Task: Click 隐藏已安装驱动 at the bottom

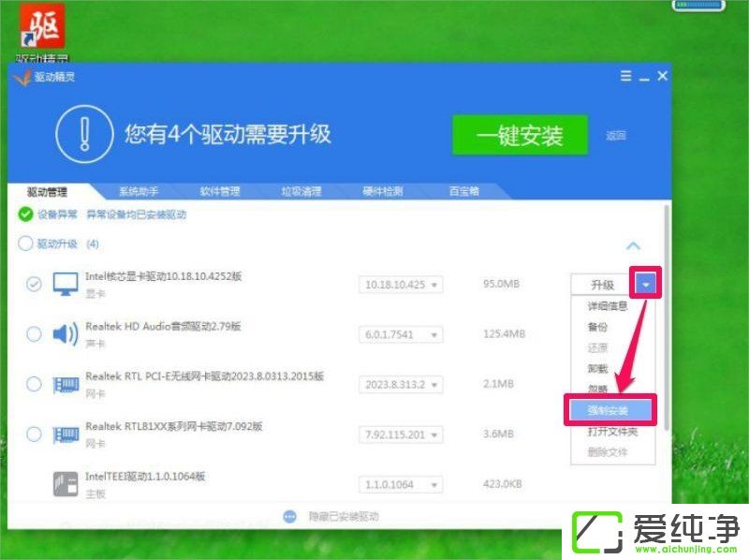Action: [x=345, y=515]
